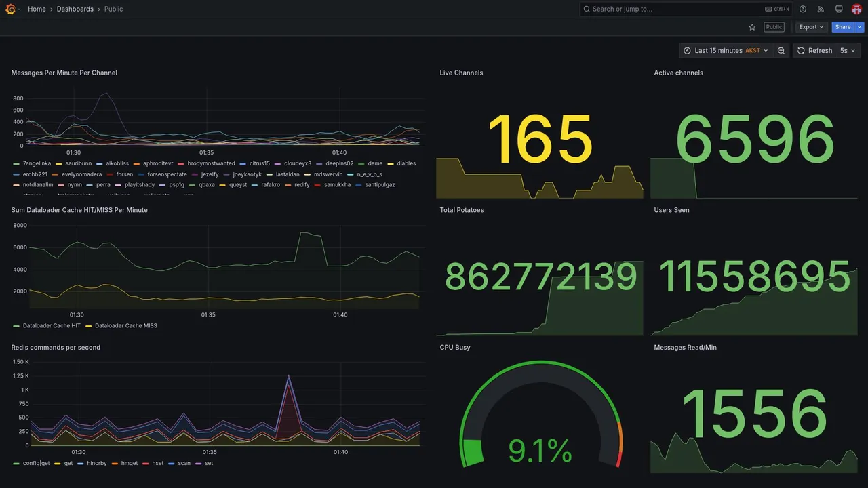
Task: Click the Grafana logo icon
Action: tap(10, 9)
